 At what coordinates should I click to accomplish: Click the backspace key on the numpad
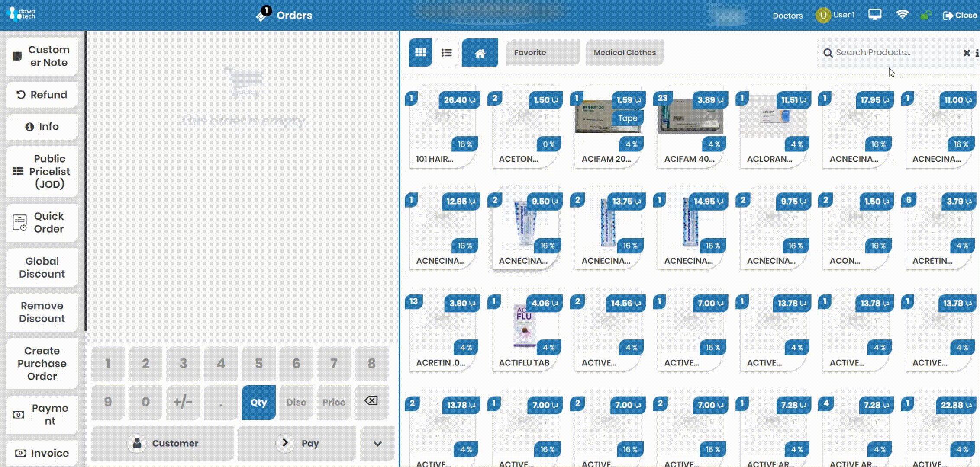(371, 402)
